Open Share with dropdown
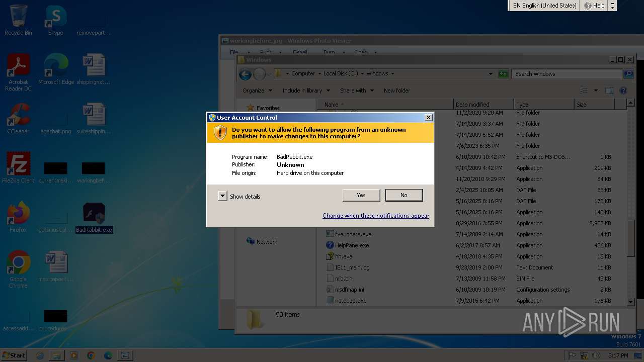The width and height of the screenshot is (644, 362). [357, 90]
